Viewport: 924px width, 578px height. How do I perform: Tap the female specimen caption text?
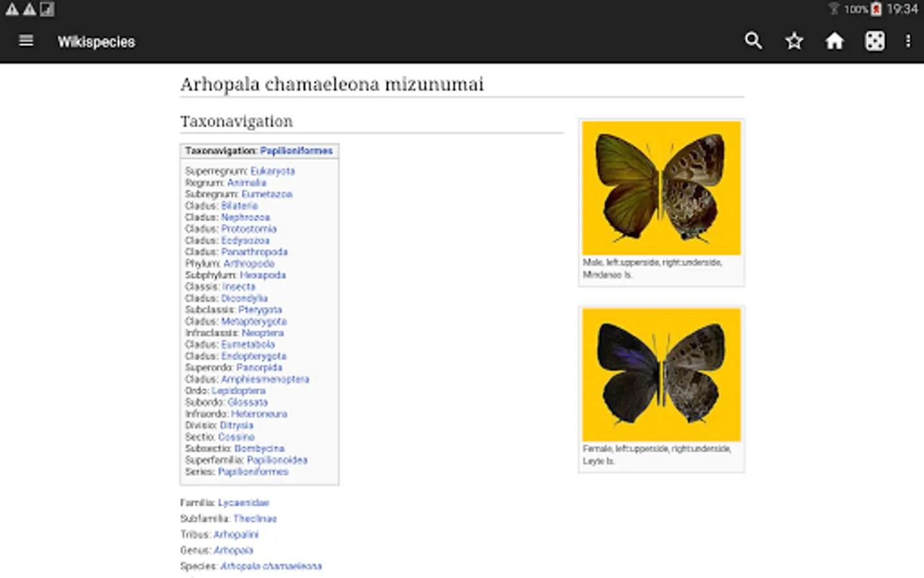point(657,455)
